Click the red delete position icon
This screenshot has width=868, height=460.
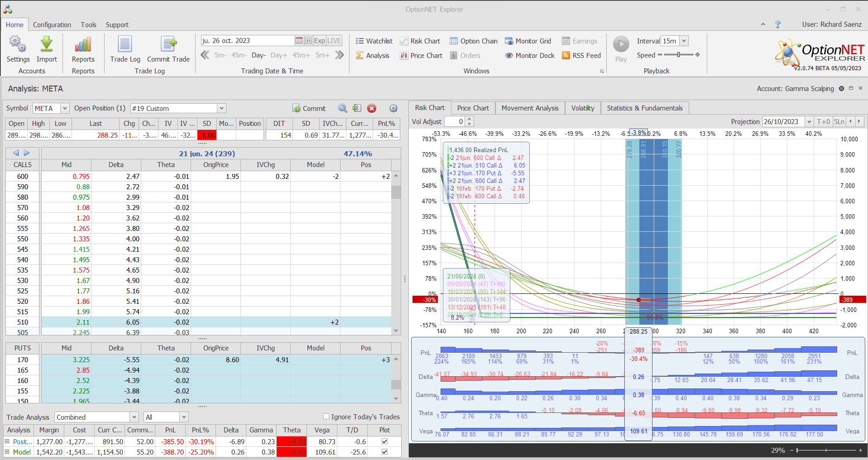[x=372, y=108]
